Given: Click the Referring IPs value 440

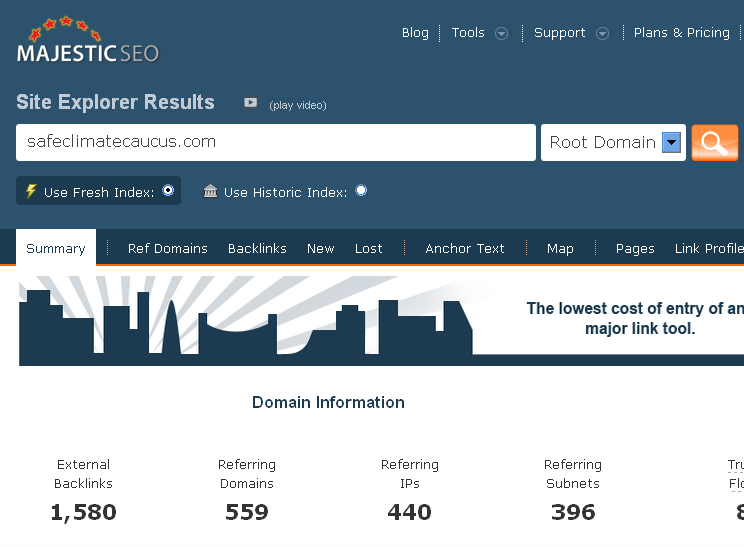Looking at the screenshot, I should pos(409,512).
